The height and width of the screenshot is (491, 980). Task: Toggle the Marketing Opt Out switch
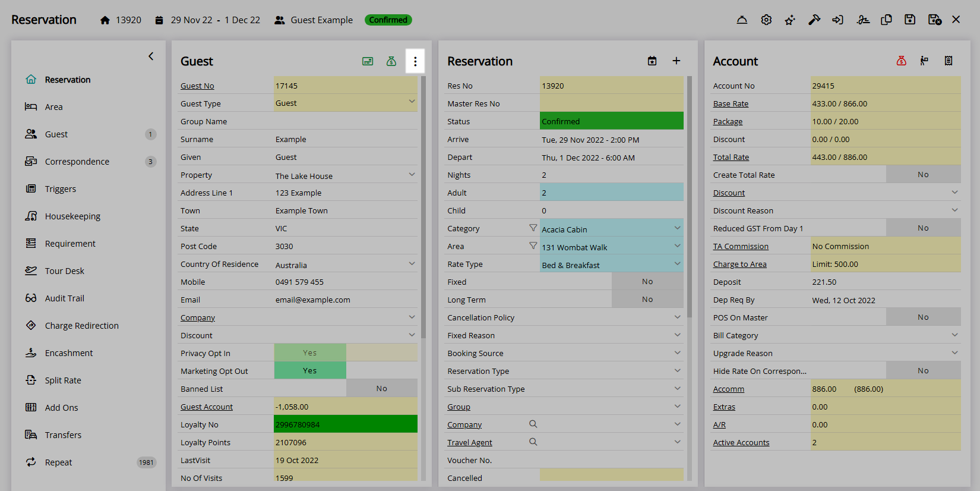[x=346, y=370]
